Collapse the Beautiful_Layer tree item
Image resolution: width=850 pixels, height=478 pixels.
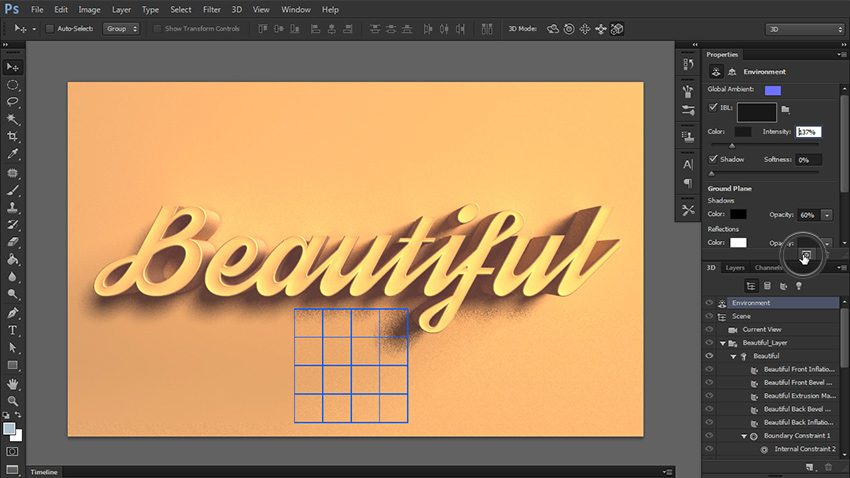click(x=722, y=342)
